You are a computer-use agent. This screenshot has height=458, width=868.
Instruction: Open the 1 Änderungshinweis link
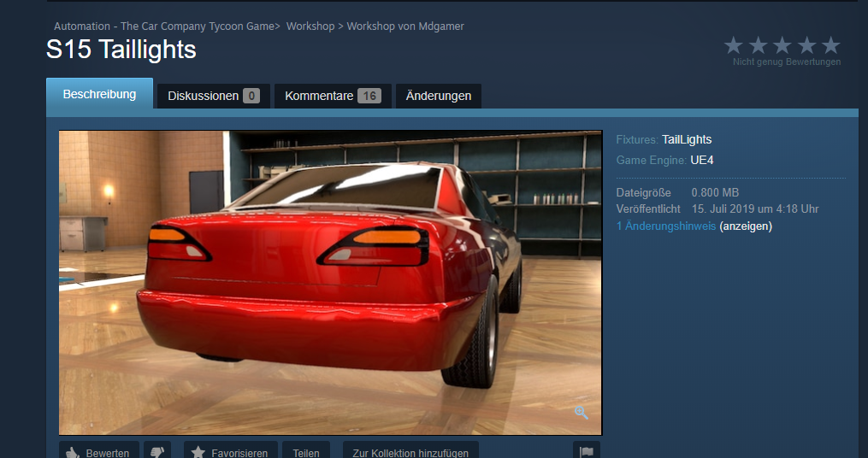666,226
